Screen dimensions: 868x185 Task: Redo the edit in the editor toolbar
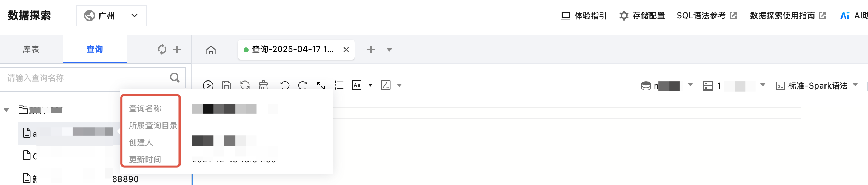[303, 85]
